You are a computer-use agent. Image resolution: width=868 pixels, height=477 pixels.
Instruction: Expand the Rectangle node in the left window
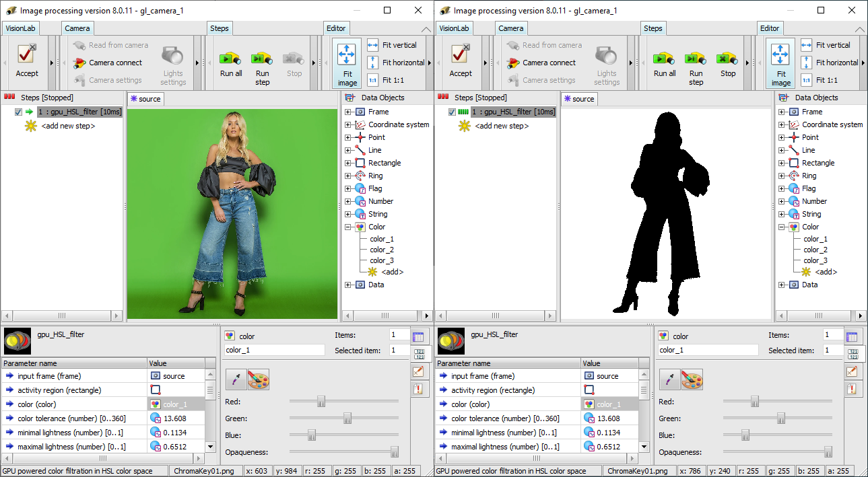348,163
